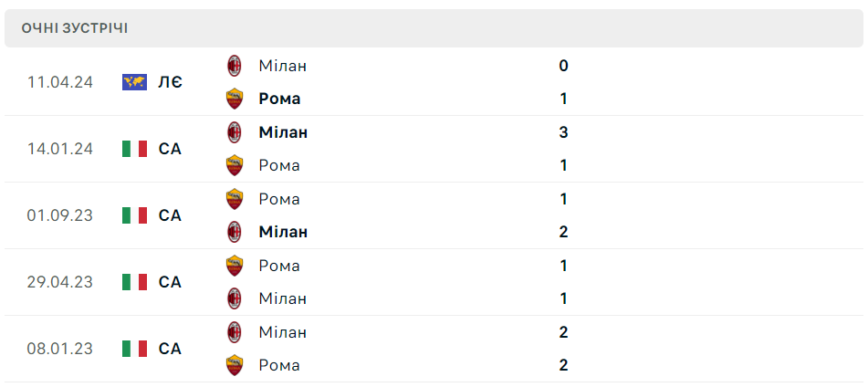Click Milan crest in 29.04.23 match
Screen dimensions: 868x387
tap(235, 298)
